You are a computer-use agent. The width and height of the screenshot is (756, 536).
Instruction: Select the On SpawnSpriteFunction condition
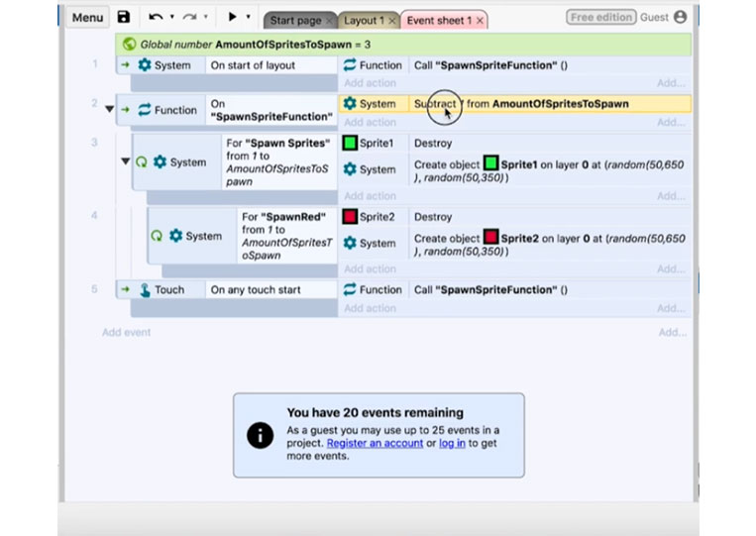[271, 110]
